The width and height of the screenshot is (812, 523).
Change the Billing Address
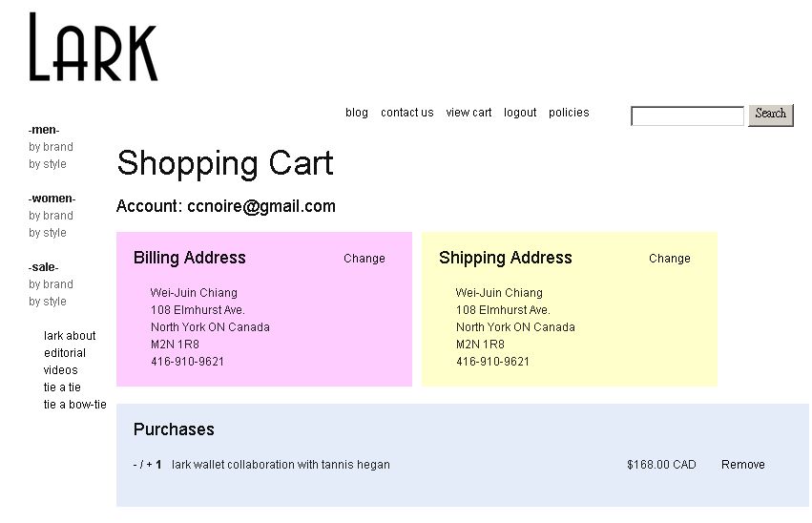click(x=364, y=259)
